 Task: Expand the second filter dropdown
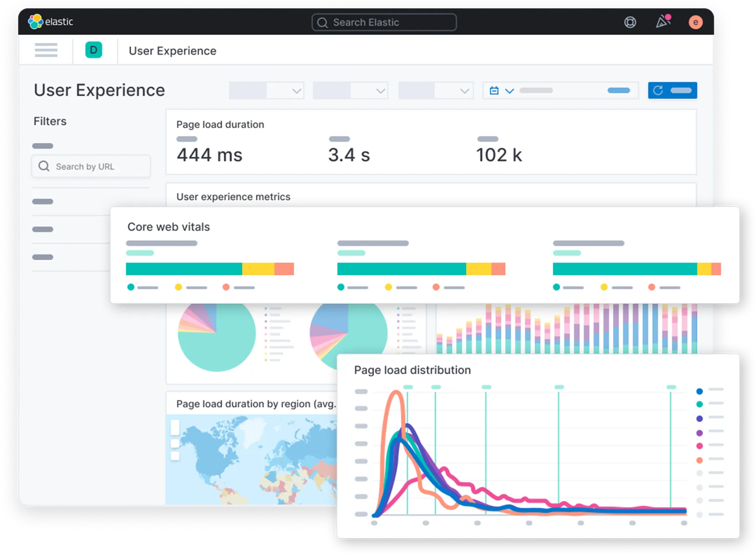click(350, 91)
